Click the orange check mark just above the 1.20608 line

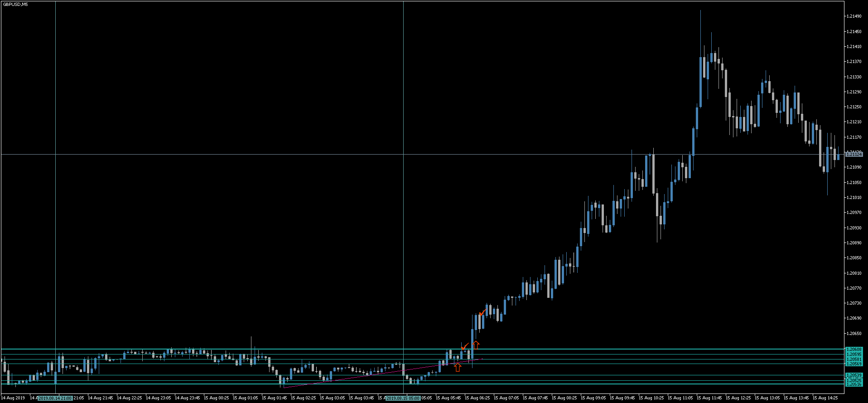coord(465,347)
